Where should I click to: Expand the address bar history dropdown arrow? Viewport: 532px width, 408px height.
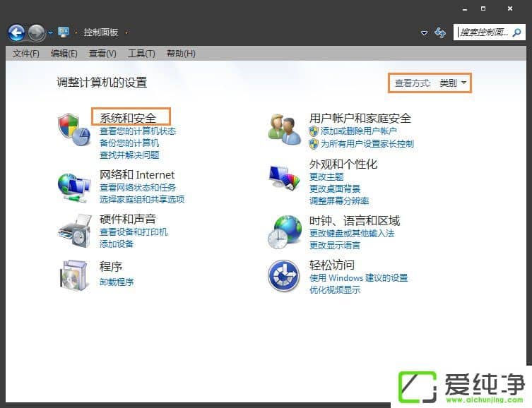424,33
